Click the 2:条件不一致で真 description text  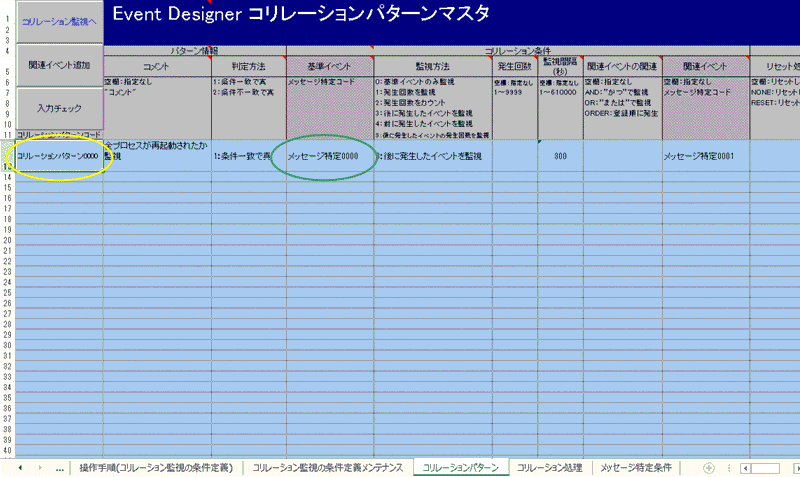[243, 92]
